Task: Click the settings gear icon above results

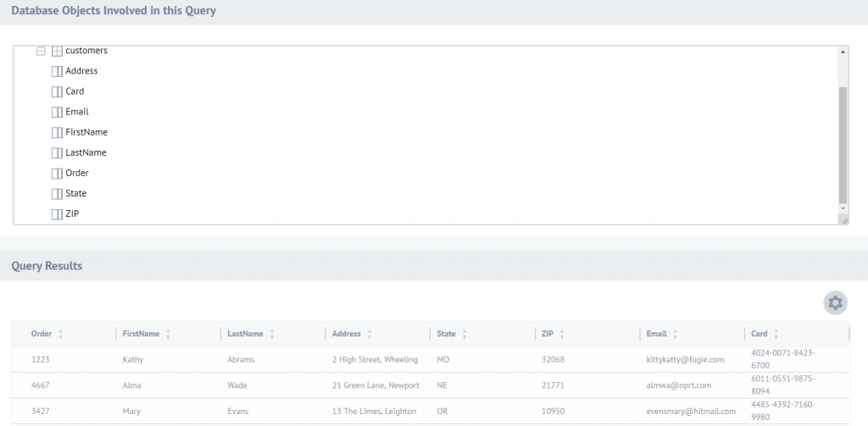Action: [x=835, y=302]
